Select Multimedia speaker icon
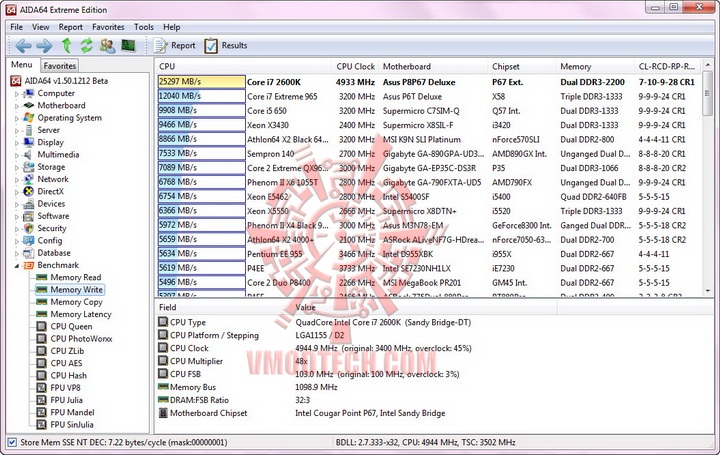720x455 pixels. click(x=29, y=155)
